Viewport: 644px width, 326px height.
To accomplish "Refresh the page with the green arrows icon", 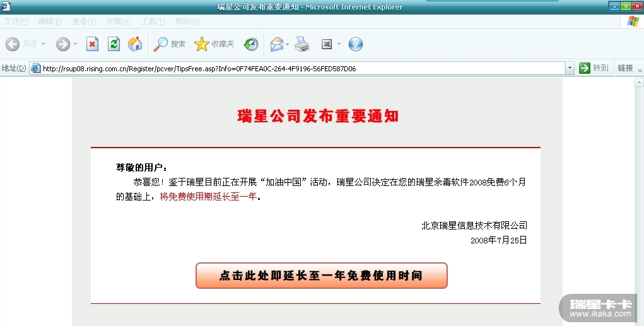I will (114, 44).
